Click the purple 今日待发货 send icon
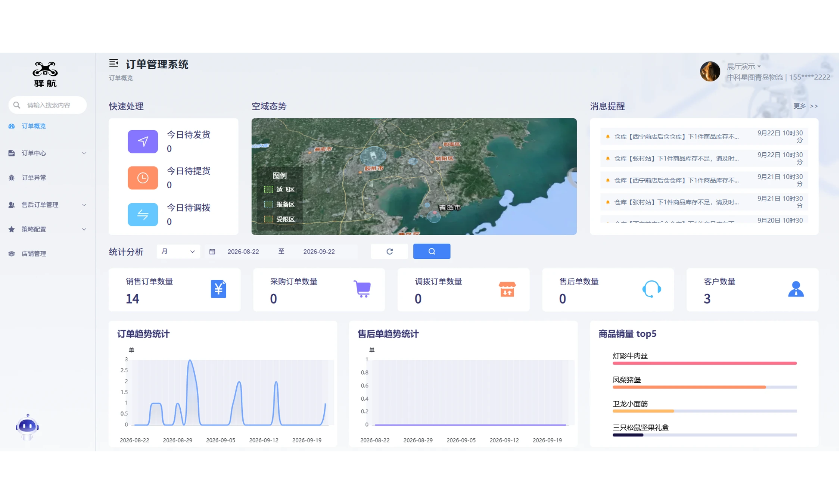This screenshot has width=840, height=504. pyautogui.click(x=143, y=141)
